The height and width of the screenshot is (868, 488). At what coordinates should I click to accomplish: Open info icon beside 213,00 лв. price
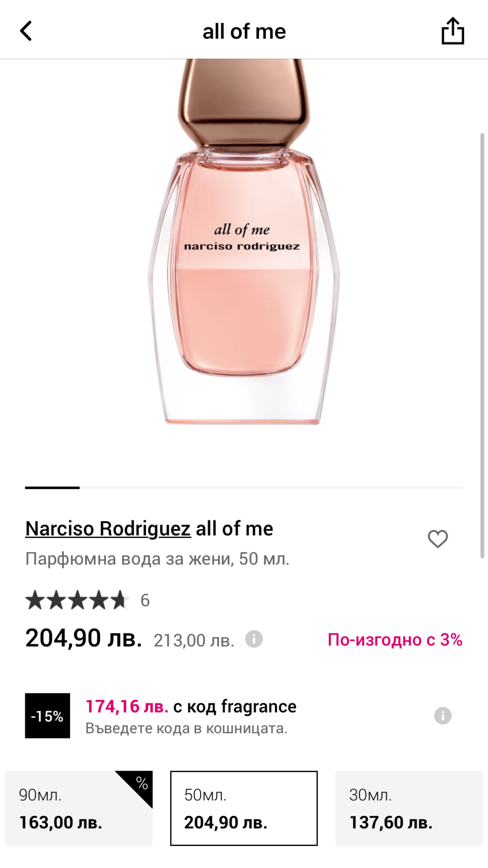(x=254, y=639)
